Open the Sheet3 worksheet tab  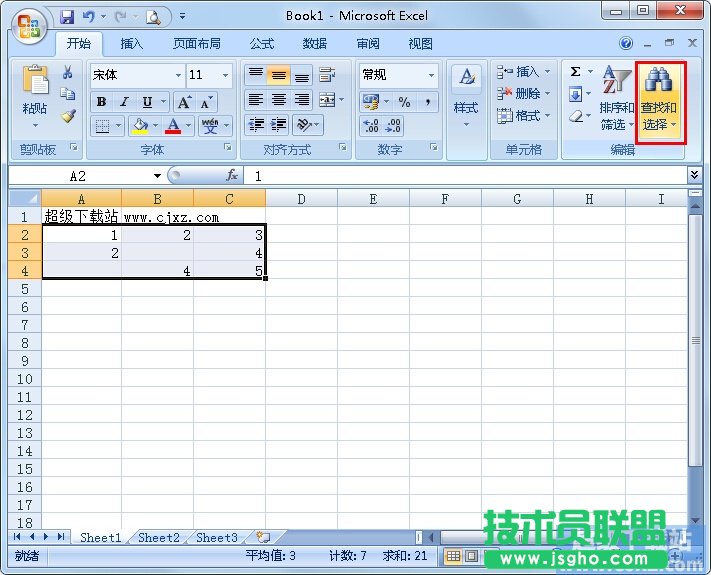217,538
